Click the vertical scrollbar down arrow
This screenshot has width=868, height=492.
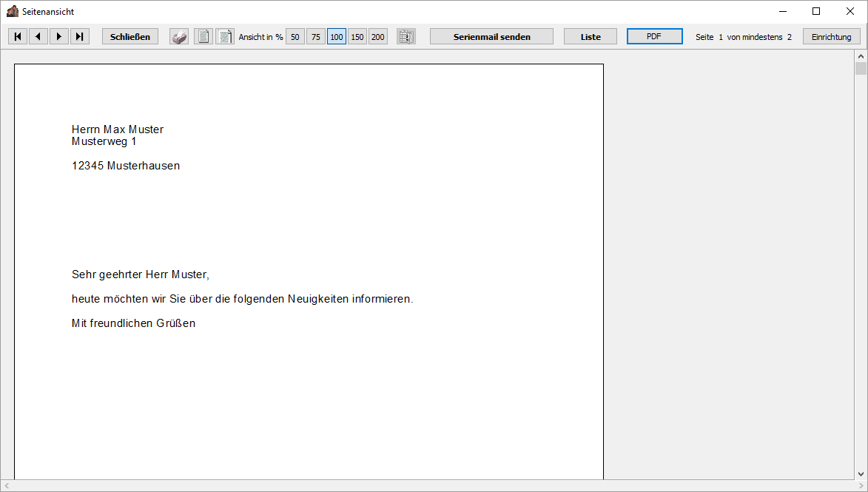tap(861, 474)
